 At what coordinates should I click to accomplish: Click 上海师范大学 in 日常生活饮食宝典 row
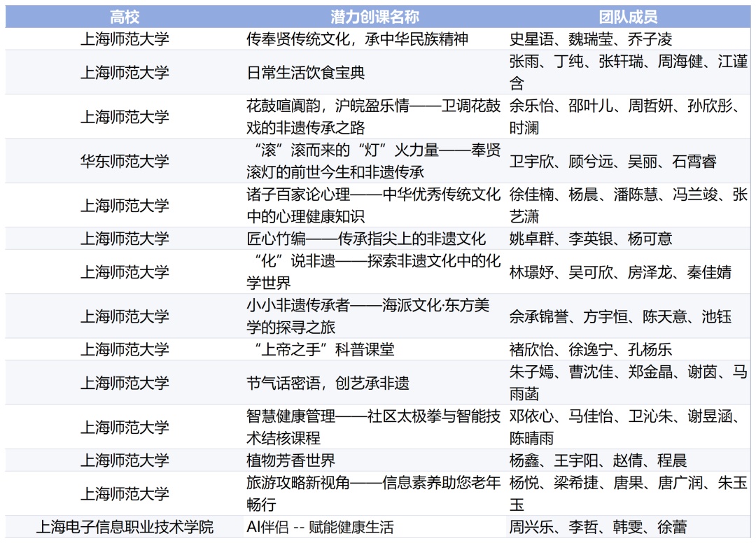click(x=125, y=72)
